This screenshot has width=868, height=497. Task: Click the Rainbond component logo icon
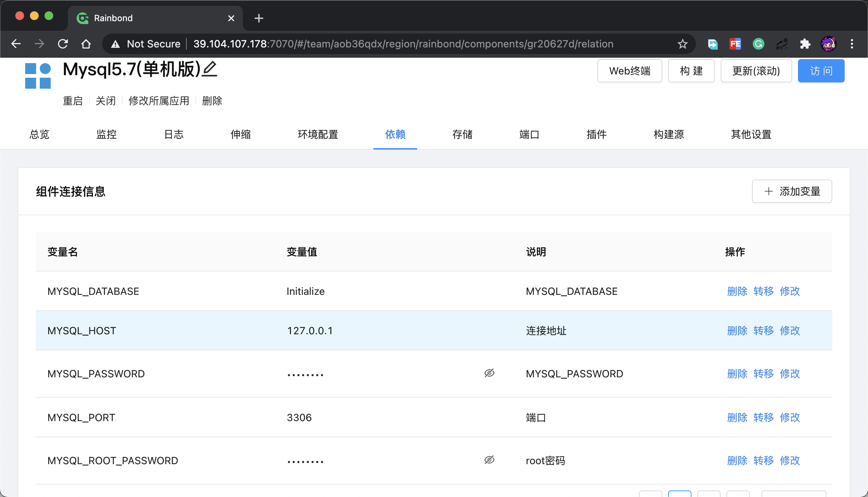click(38, 75)
